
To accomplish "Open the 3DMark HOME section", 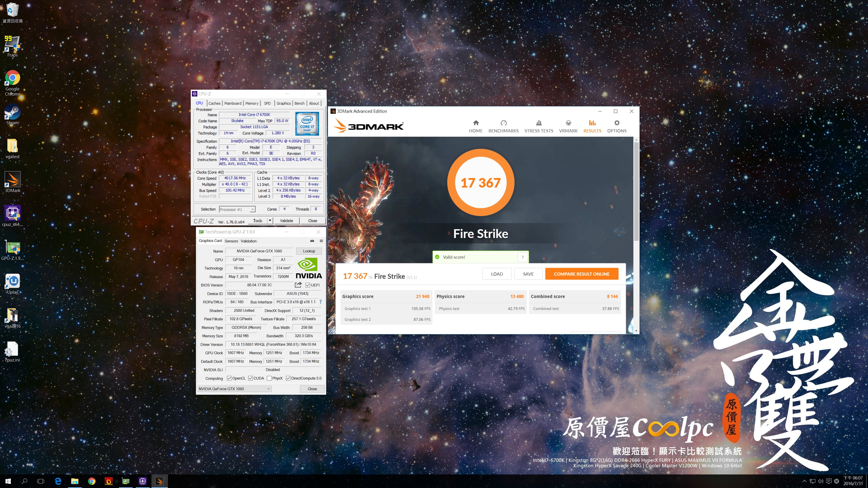I will [475, 126].
